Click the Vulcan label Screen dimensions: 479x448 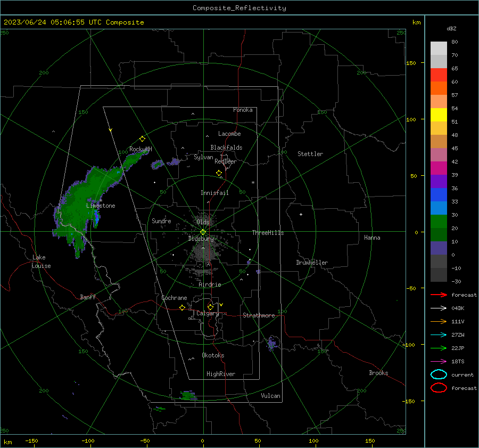pyautogui.click(x=270, y=396)
